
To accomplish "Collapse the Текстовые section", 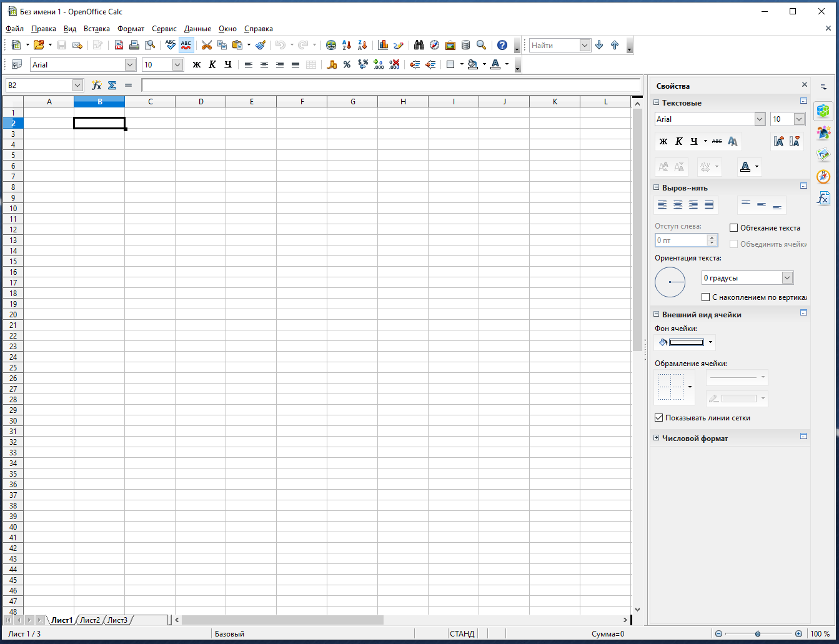I will (657, 103).
